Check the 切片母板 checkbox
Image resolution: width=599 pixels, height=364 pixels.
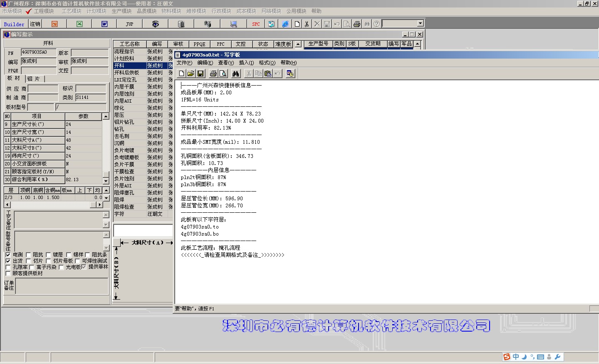(48, 261)
